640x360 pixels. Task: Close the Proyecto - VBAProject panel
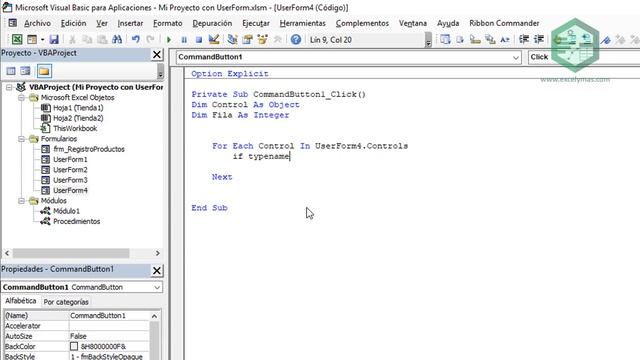pyautogui.click(x=157, y=54)
